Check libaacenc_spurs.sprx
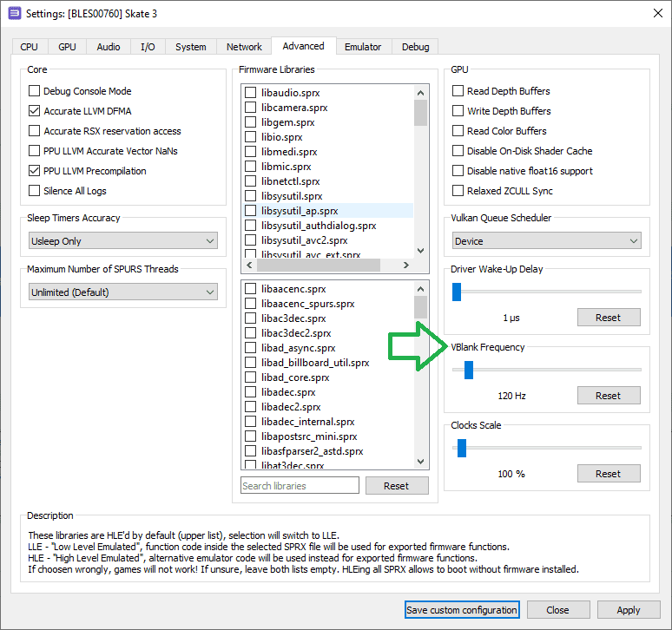Image resolution: width=672 pixels, height=630 pixels. click(250, 304)
